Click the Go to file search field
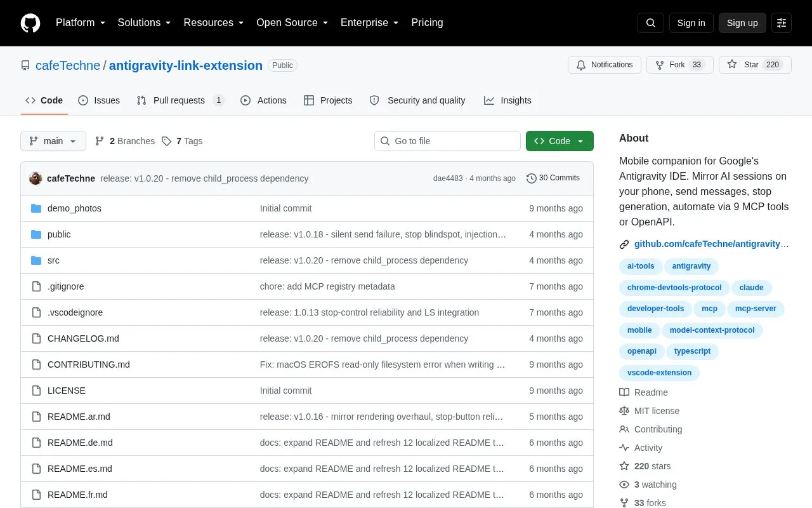This screenshot has width=812, height=508. click(447, 141)
